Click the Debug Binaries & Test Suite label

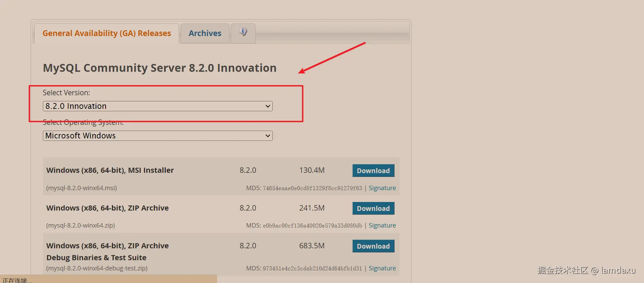pyautogui.click(x=96, y=257)
